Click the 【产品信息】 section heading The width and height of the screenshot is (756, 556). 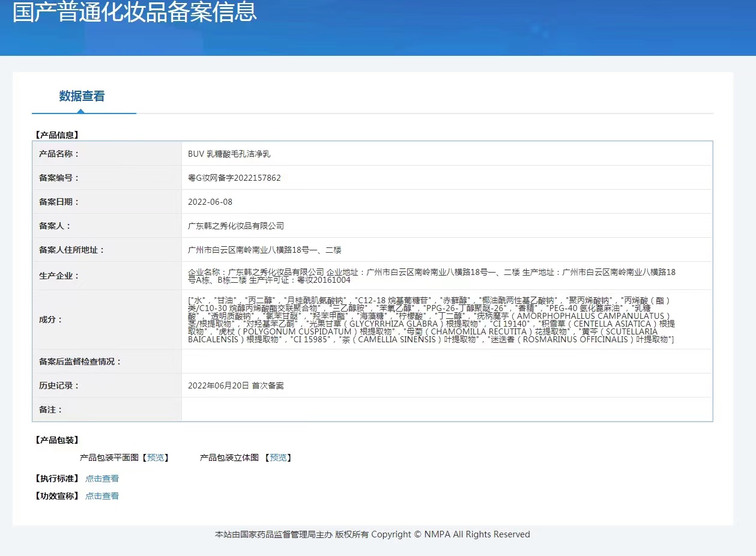[56, 135]
